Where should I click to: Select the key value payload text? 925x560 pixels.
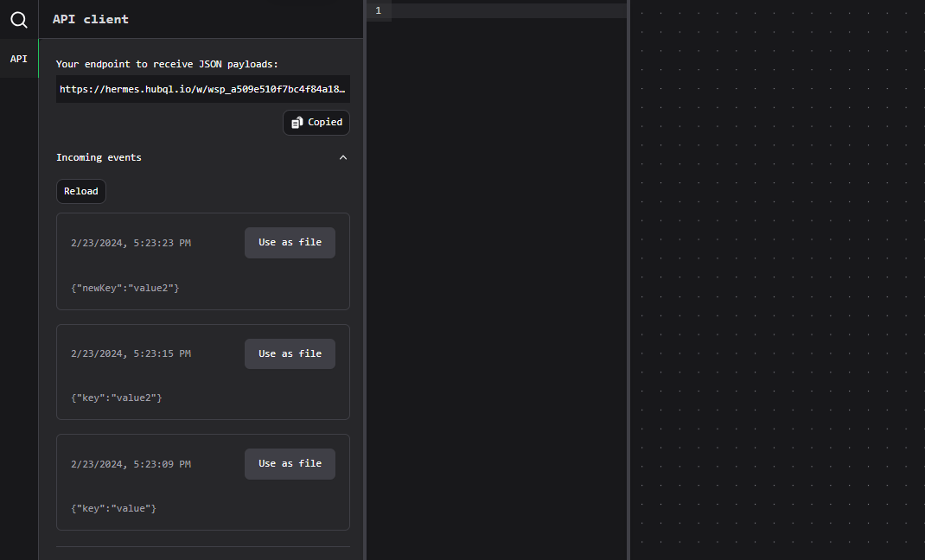pyautogui.click(x=113, y=507)
